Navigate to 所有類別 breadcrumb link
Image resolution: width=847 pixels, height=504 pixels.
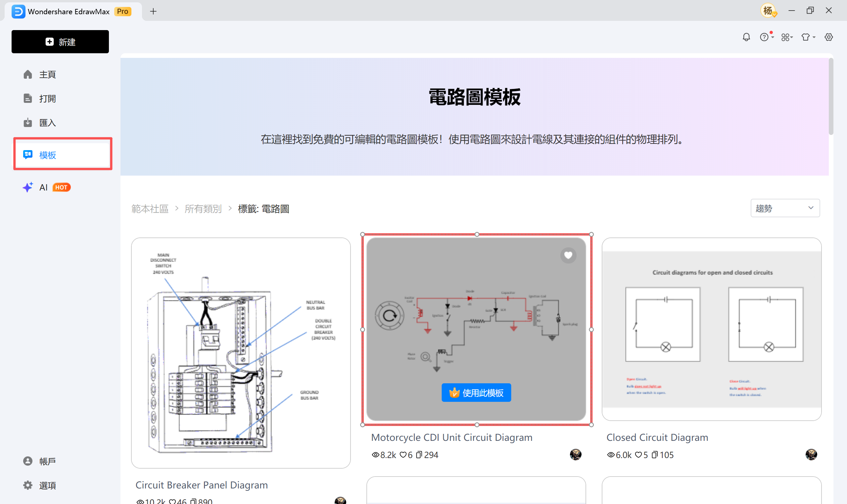[x=203, y=209]
